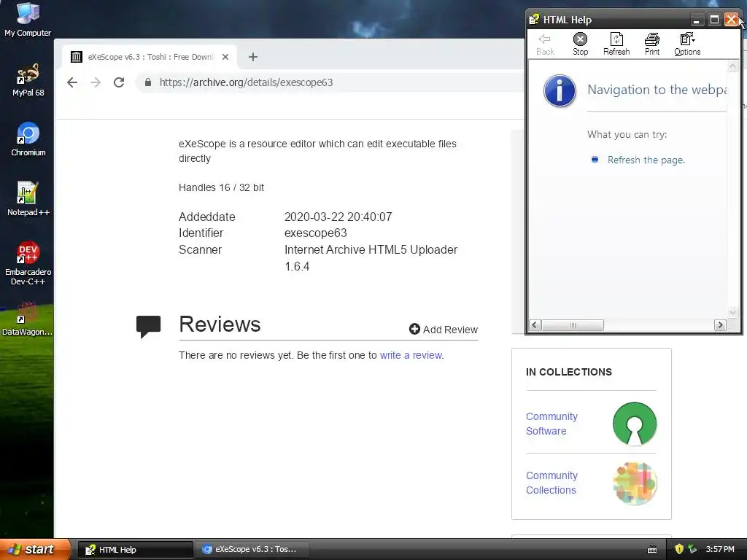Click the Reviews heading
Viewport: 747px width, 560px height.
click(220, 324)
